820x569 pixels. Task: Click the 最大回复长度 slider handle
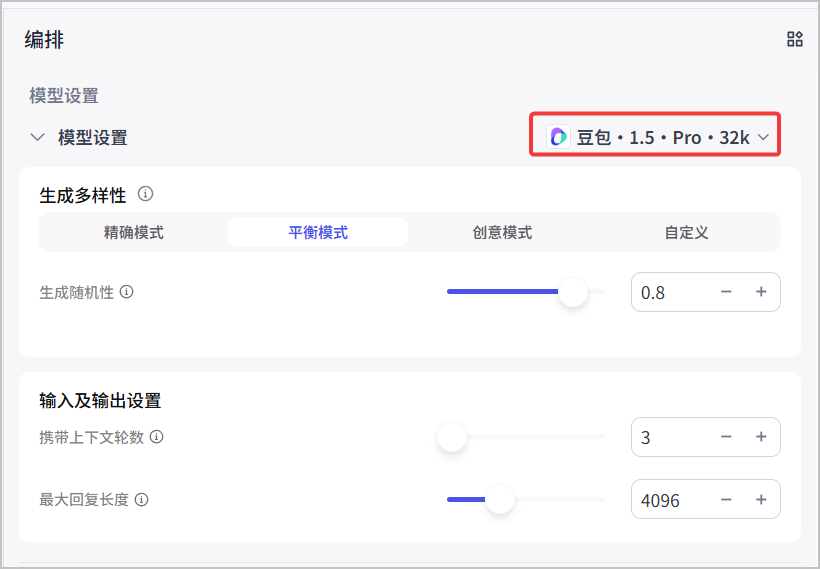pos(500,499)
